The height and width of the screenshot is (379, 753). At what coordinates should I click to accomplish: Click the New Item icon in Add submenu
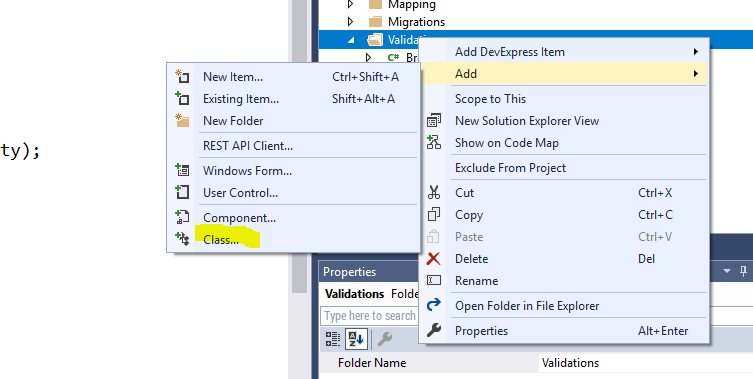tap(182, 76)
